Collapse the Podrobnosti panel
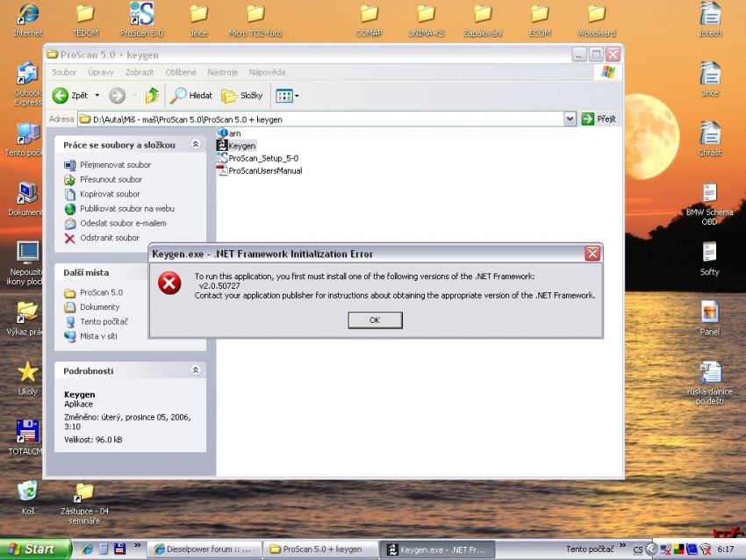 [x=196, y=370]
